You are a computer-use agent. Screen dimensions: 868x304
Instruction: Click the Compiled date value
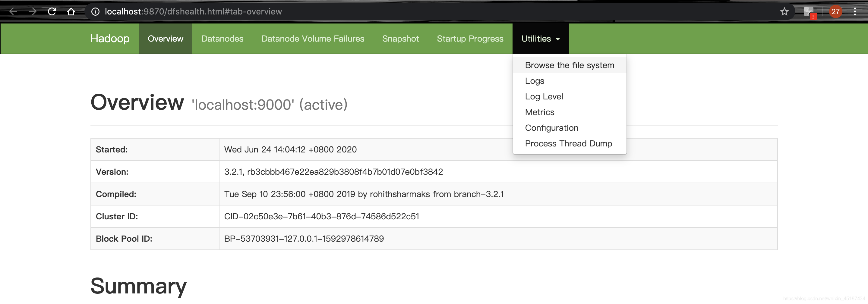pyautogui.click(x=364, y=194)
